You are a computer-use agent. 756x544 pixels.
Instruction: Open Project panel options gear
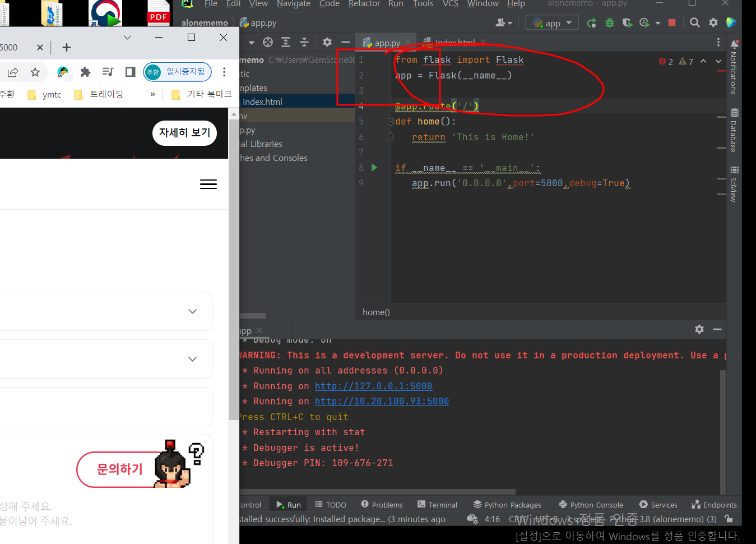pyautogui.click(x=327, y=42)
